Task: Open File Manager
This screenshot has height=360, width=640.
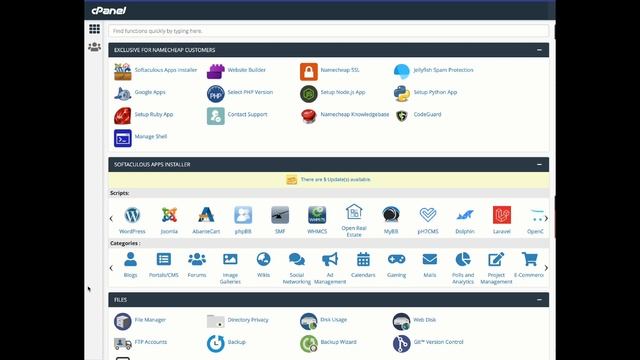Action: click(140, 321)
